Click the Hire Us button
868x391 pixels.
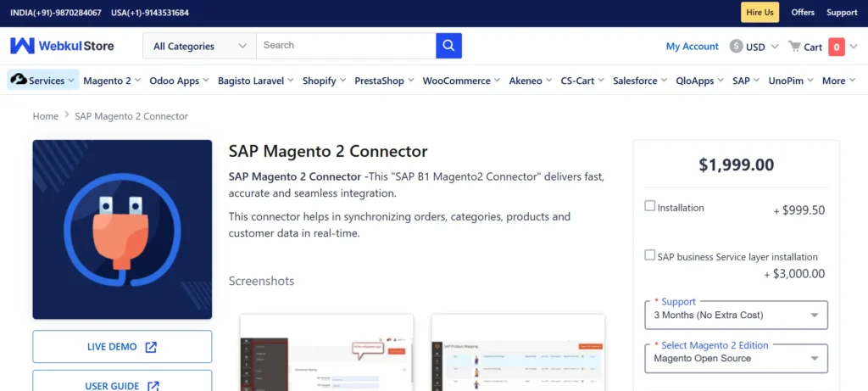(x=760, y=12)
